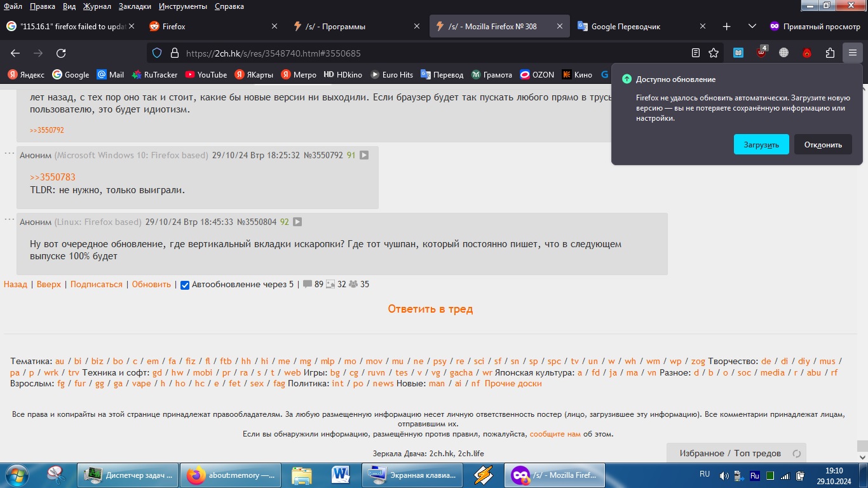868x488 pixels.
Task: Click Приватный просмотр indicator
Action: pyautogui.click(x=814, y=27)
